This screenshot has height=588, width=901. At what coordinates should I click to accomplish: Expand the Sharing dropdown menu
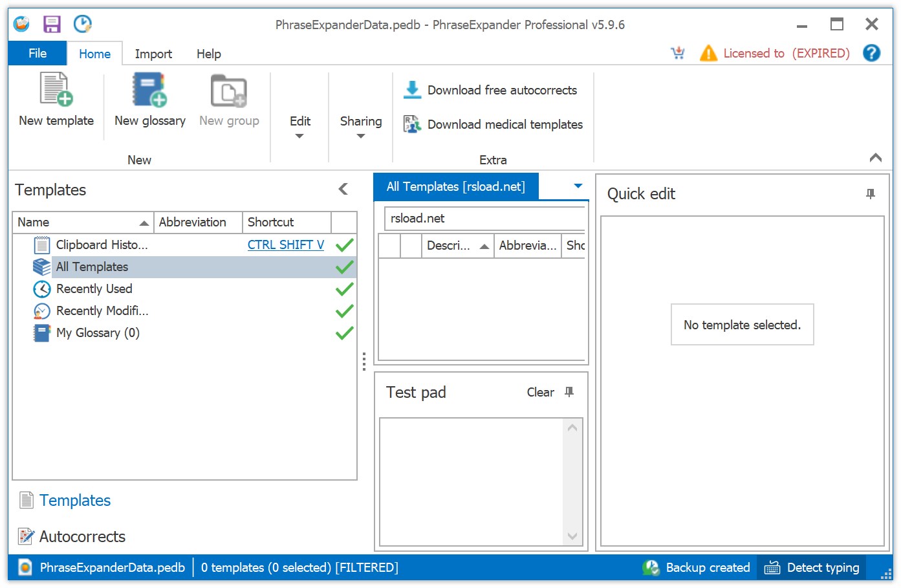(x=360, y=136)
